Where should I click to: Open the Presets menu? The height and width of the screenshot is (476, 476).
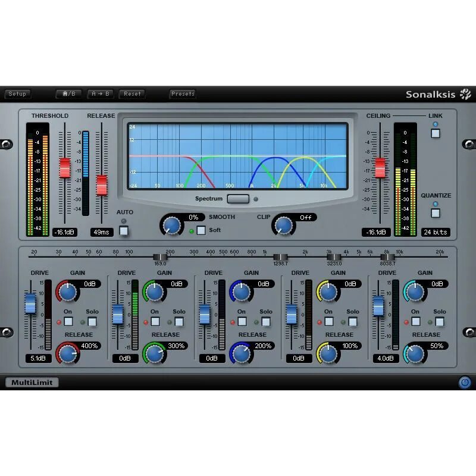click(183, 94)
